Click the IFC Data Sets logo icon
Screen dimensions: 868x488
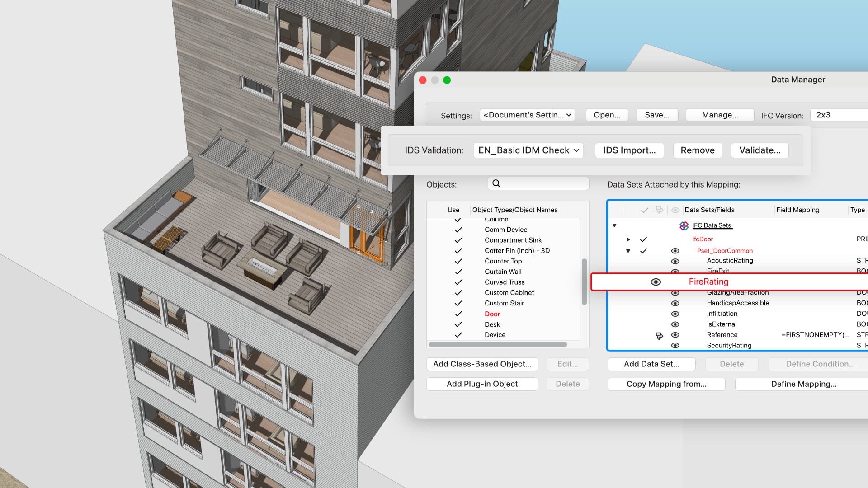(684, 225)
